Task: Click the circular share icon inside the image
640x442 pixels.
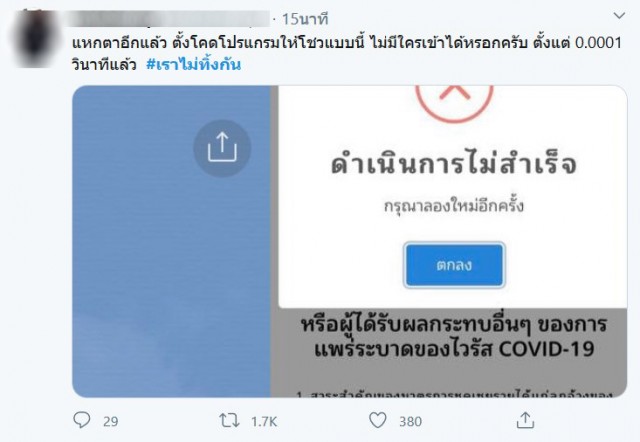Action: (x=222, y=148)
